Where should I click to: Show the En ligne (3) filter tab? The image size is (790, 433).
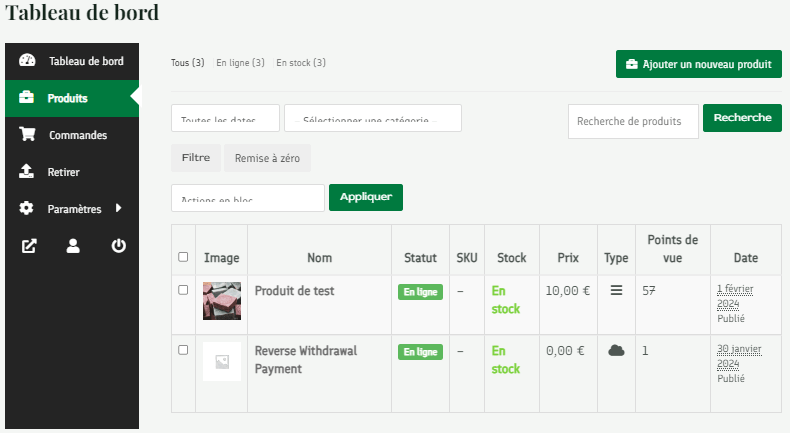point(240,63)
